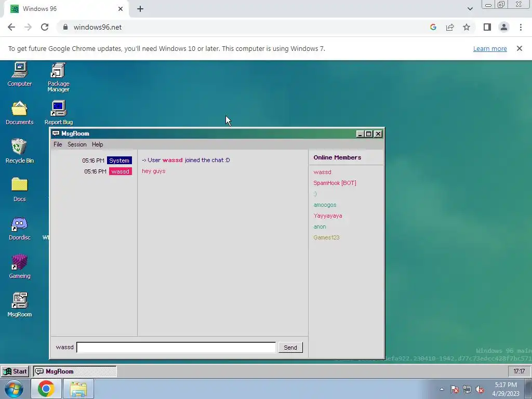Open Chrome three-dot menu
The width and height of the screenshot is (532, 399).
(x=521, y=27)
